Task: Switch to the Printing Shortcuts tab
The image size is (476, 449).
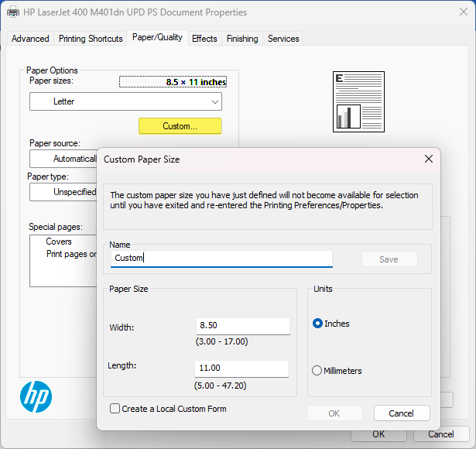Action: tap(91, 39)
